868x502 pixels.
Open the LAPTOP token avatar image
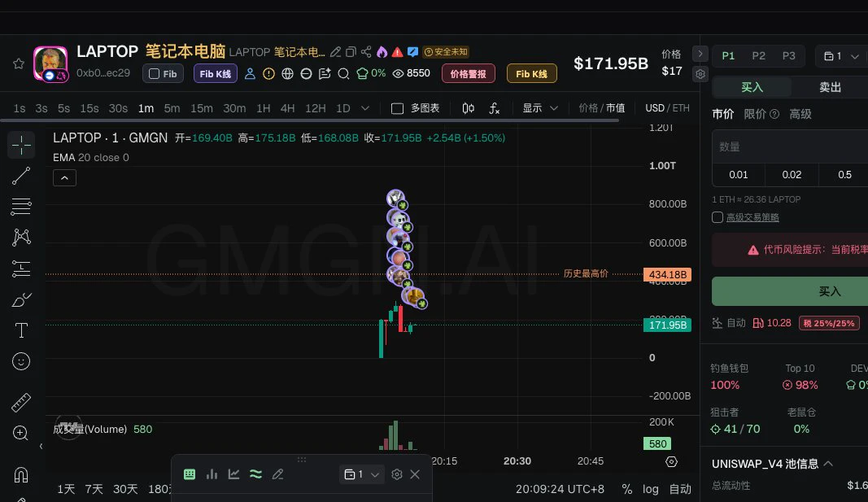[x=50, y=63]
